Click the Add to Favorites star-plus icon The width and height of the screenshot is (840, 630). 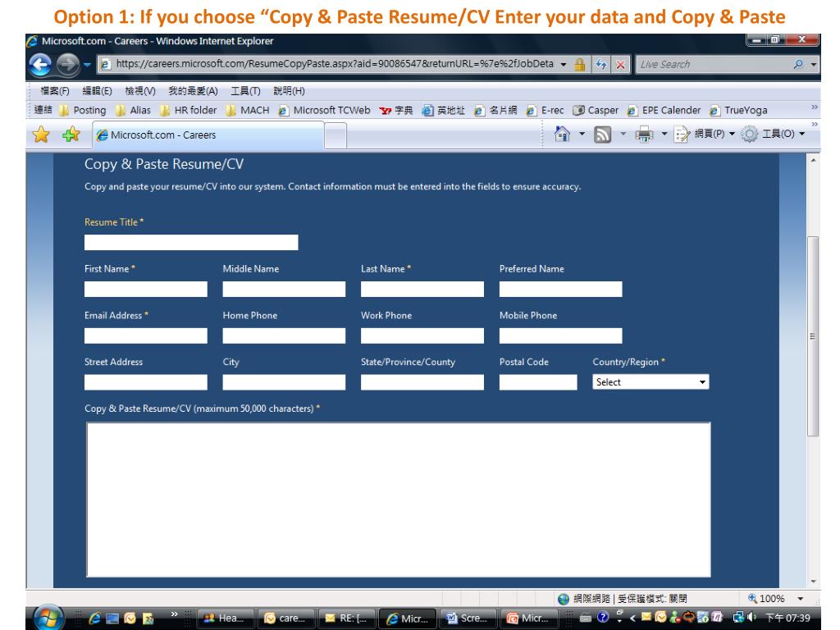tap(71, 135)
